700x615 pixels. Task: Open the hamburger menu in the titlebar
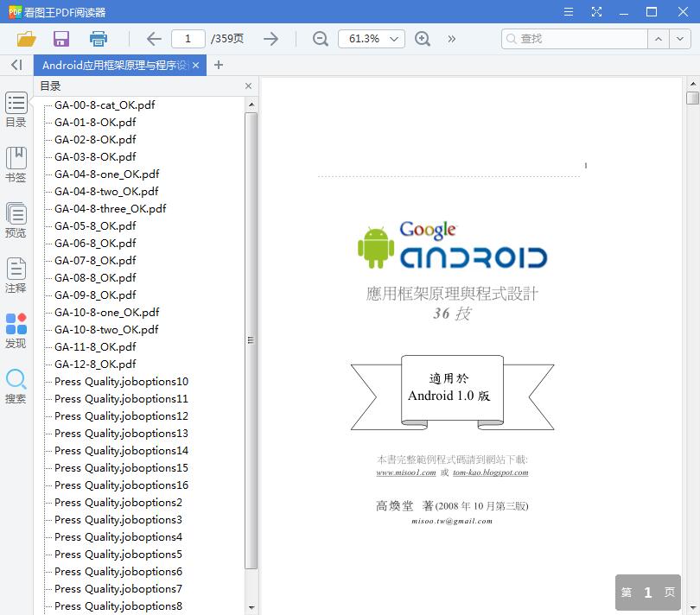click(568, 12)
